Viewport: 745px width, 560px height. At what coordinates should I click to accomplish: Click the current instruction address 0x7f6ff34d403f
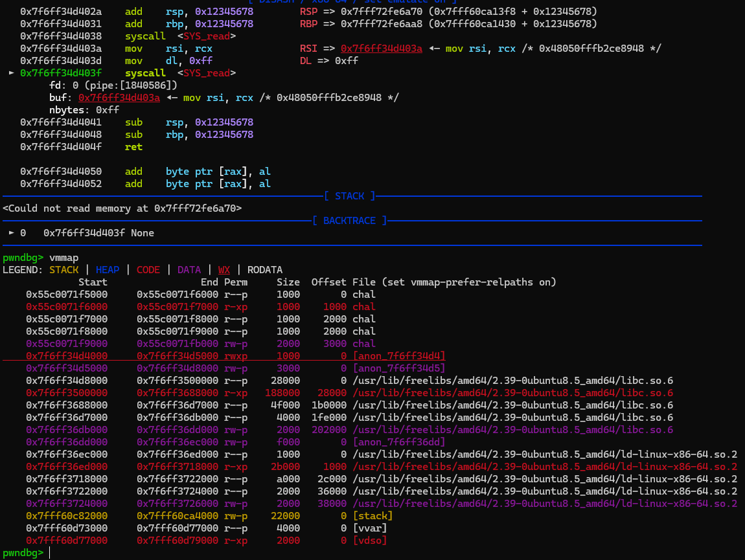[x=61, y=73]
